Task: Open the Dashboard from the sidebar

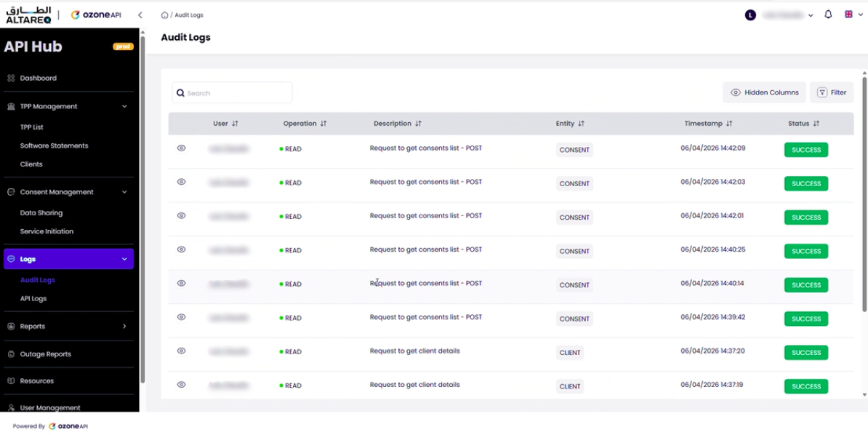Action: 39,78
